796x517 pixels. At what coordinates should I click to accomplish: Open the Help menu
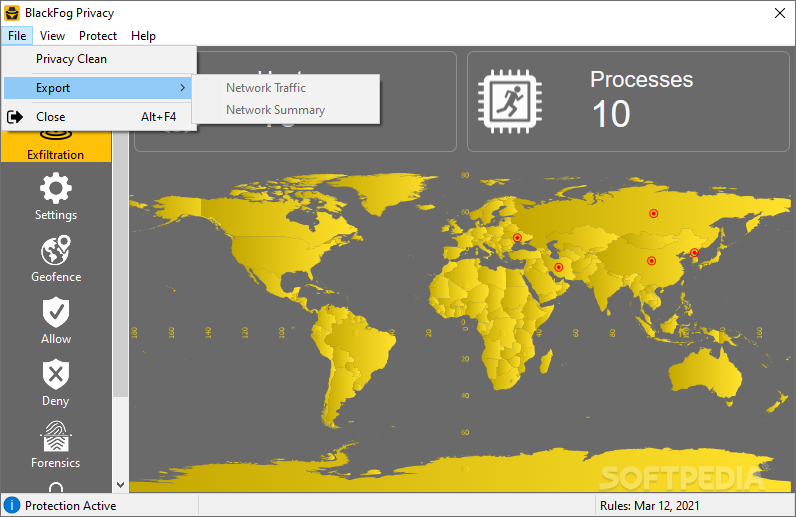pos(143,36)
